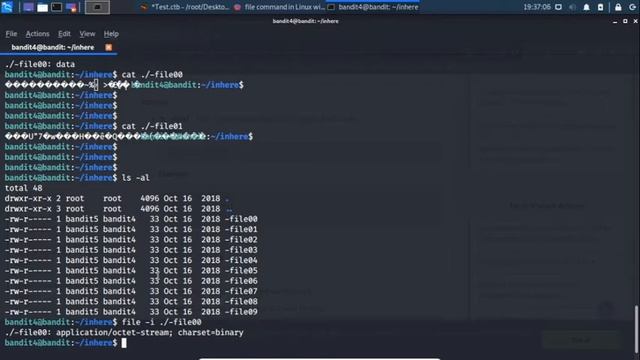This screenshot has width=640, height=360.
Task: Open the Edit menu in terminal
Action: click(64, 34)
